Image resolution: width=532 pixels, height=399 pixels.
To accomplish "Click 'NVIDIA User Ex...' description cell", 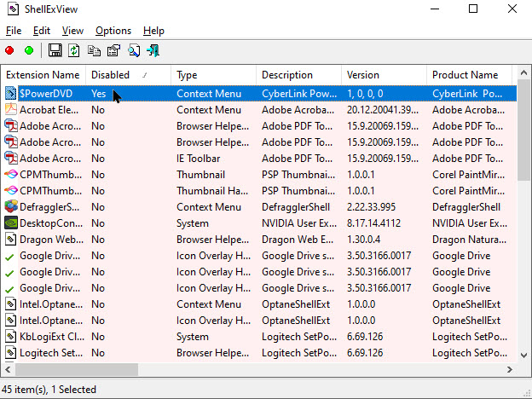I will click(299, 223).
